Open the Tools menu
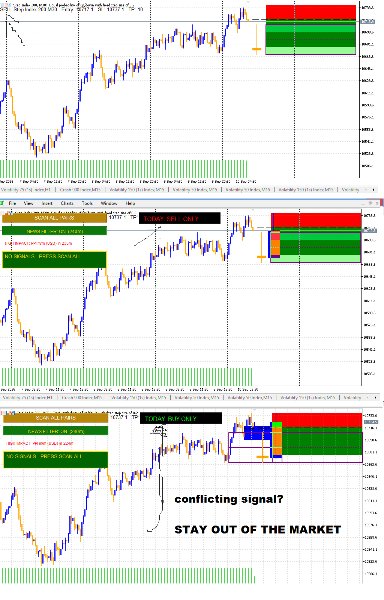 (x=87, y=203)
